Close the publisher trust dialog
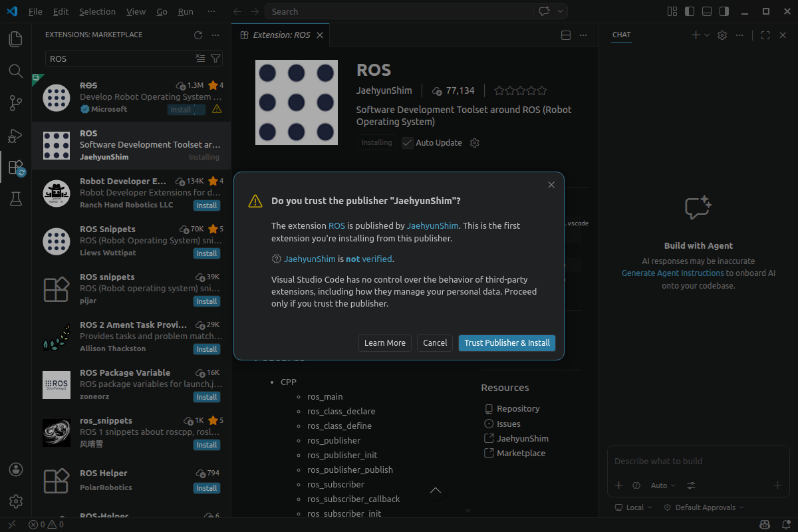 pos(551,185)
